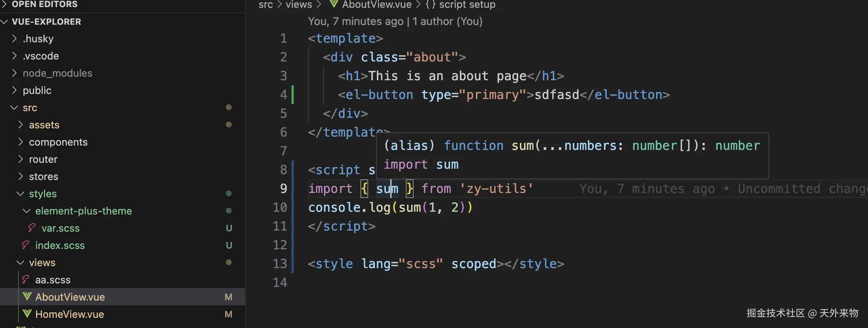Click the SCSS icon next to var.scss
The height and width of the screenshot is (328, 868).
coord(32,228)
